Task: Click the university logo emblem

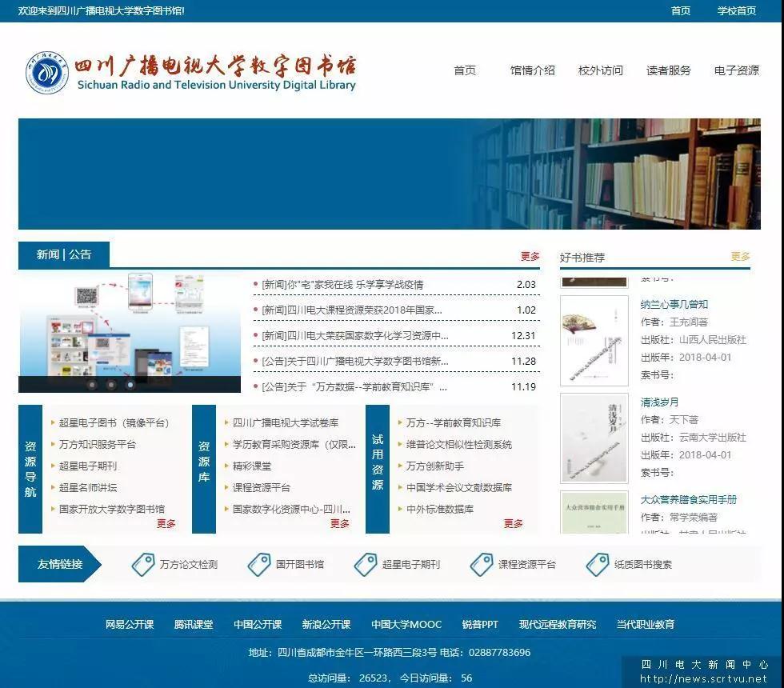Action: point(46,73)
